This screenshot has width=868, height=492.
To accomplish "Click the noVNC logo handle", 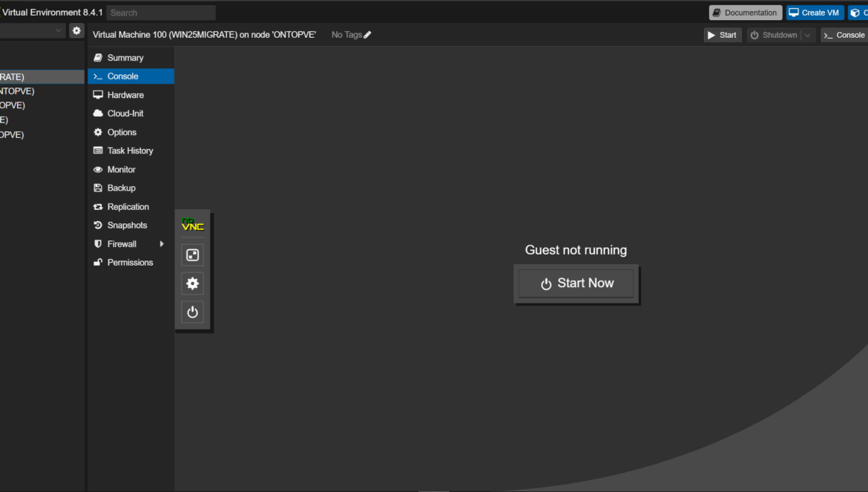I will (193, 224).
